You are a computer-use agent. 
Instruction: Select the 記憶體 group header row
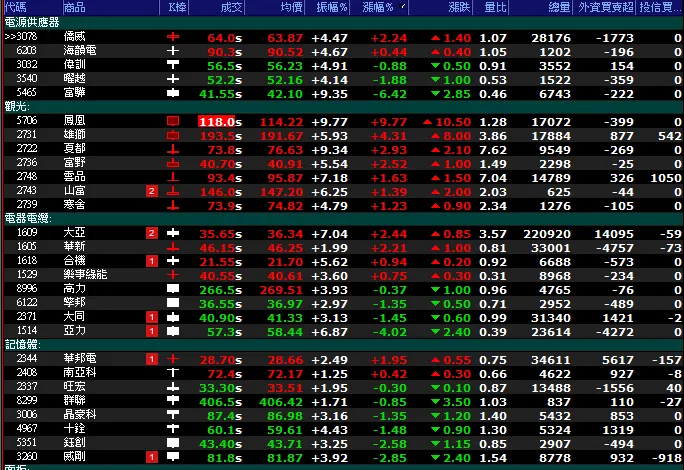pyautogui.click(x=342, y=344)
